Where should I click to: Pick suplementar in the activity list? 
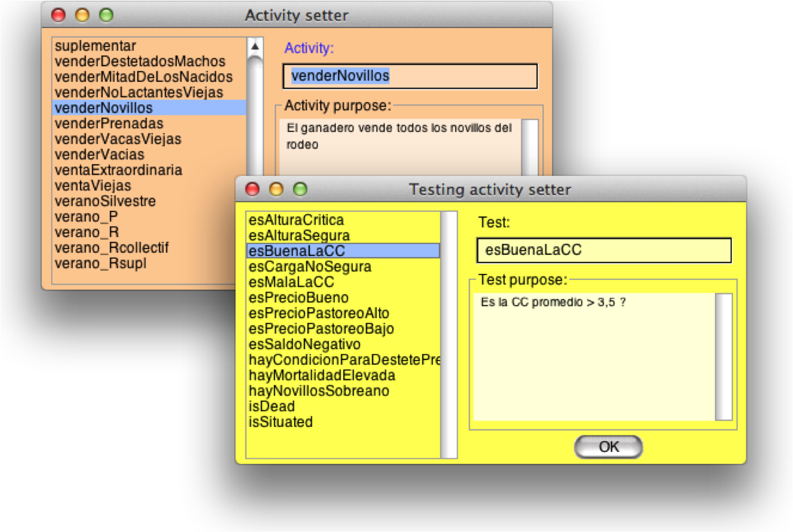tap(95, 46)
